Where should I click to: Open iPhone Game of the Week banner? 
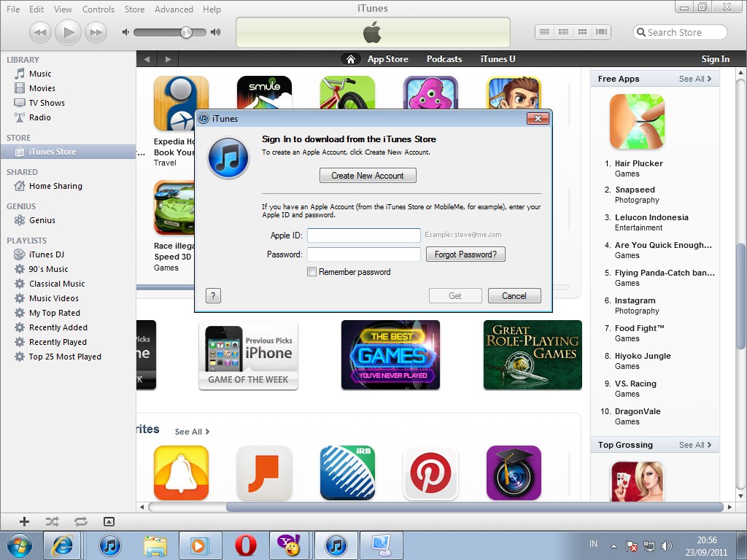[248, 355]
